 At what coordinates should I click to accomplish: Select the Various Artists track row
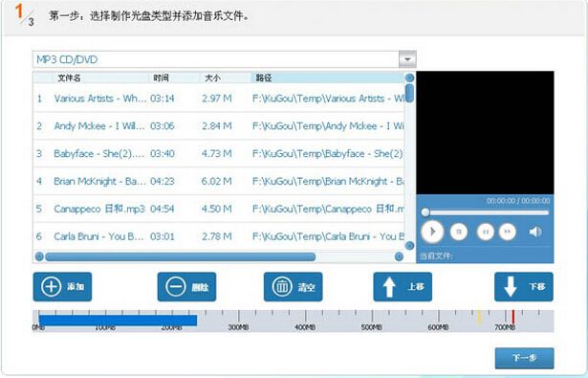(x=219, y=99)
